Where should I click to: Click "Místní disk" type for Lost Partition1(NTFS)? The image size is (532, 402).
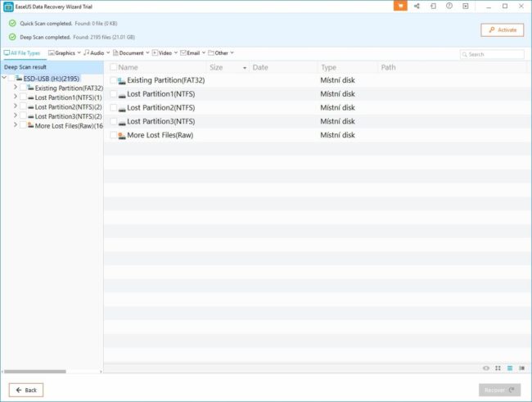[x=337, y=94]
